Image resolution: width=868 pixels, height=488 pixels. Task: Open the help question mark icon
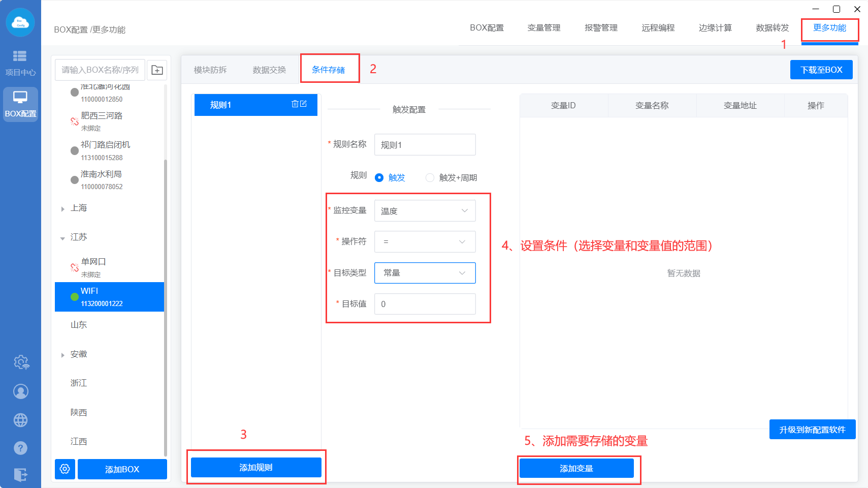point(21,448)
